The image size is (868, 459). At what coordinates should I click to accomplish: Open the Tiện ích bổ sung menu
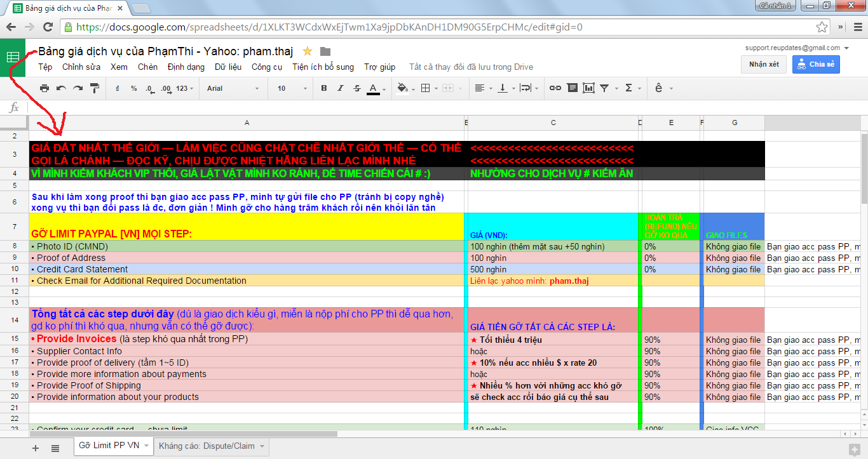[x=323, y=67]
